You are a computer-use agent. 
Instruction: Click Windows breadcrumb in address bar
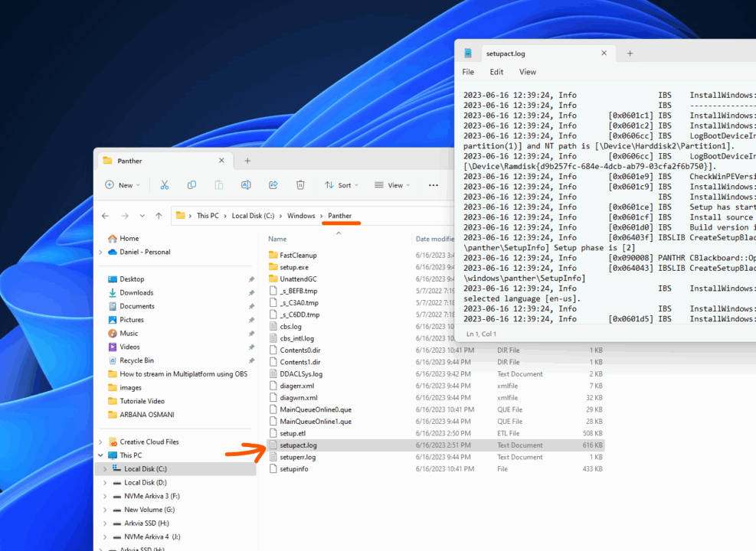(x=301, y=216)
